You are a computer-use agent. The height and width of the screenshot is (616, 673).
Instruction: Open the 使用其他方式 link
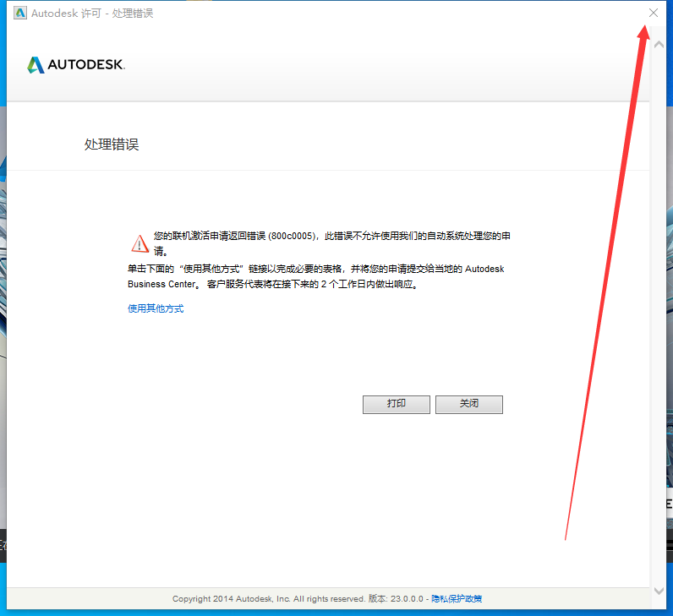156,308
